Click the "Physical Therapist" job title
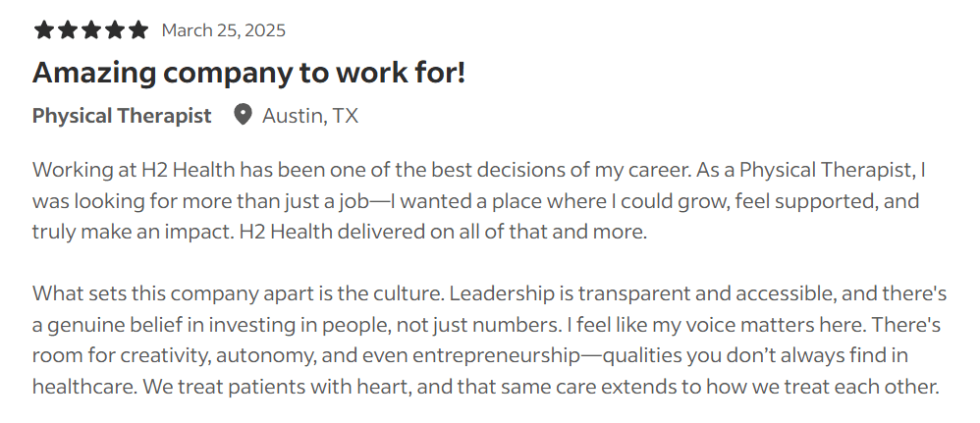This screenshot has height=423, width=980. 122,116
